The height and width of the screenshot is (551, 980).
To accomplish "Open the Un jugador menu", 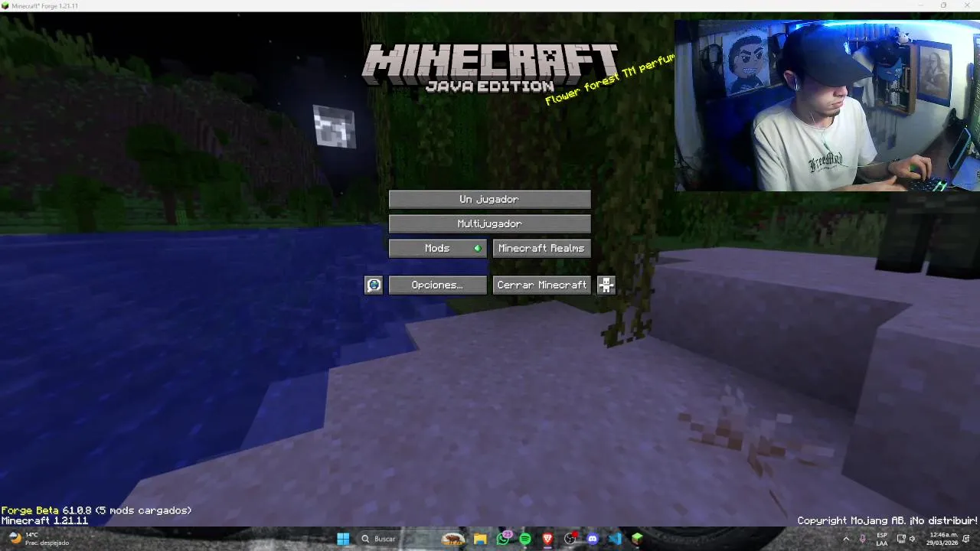I will pyautogui.click(x=489, y=199).
